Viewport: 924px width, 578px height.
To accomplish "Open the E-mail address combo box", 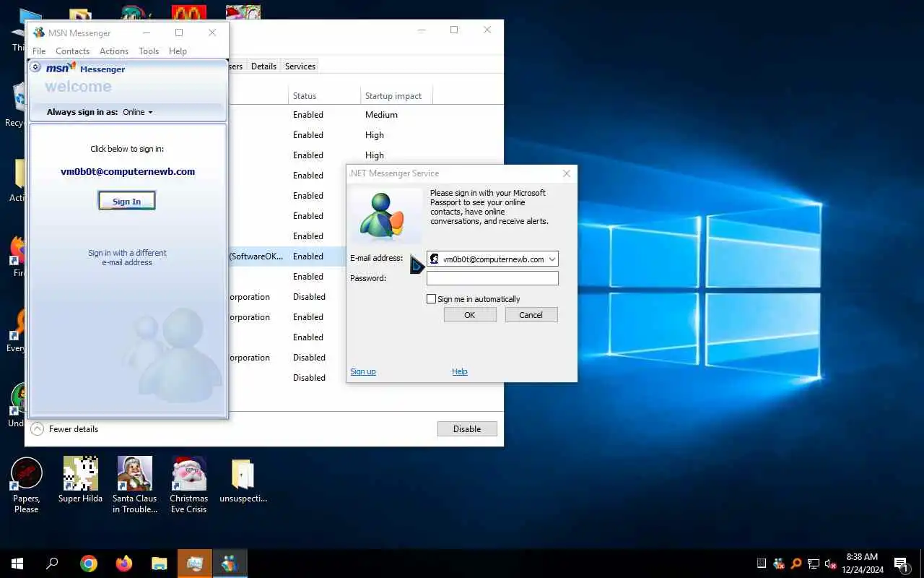I will pyautogui.click(x=492, y=259).
